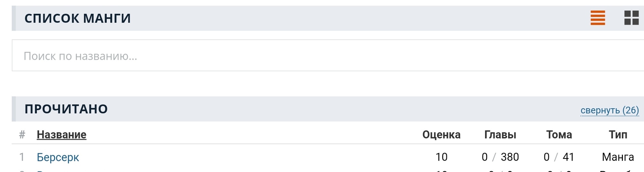
Task: Click Берсерк's read volumes count 0
Action: tap(546, 157)
